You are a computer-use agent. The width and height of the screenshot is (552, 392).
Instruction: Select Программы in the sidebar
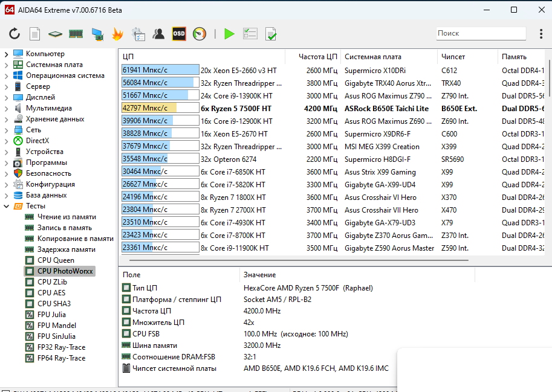[x=46, y=162]
